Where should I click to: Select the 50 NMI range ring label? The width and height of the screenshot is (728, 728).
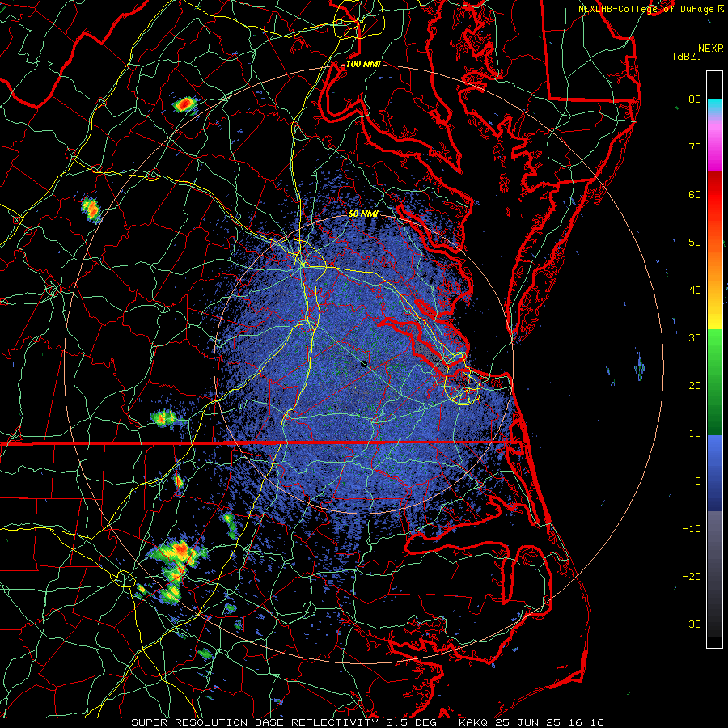(363, 214)
